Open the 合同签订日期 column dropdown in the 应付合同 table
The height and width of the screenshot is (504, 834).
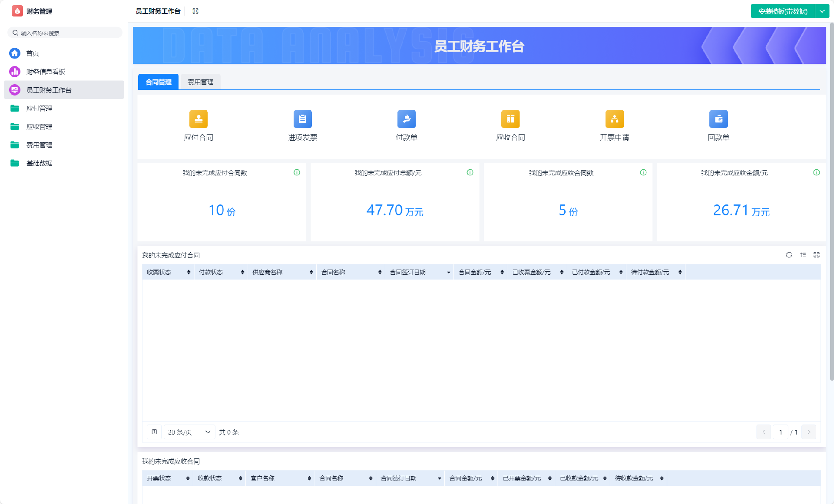(x=449, y=272)
